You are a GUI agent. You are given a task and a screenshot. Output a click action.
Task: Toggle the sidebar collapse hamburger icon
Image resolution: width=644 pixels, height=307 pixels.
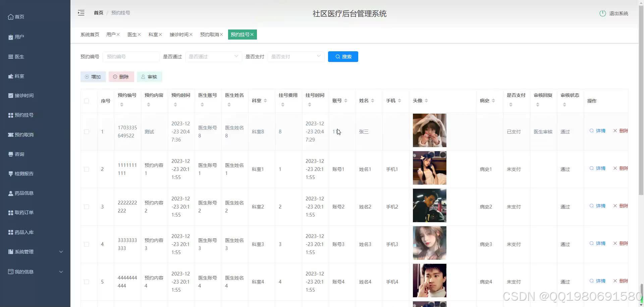[x=81, y=13]
